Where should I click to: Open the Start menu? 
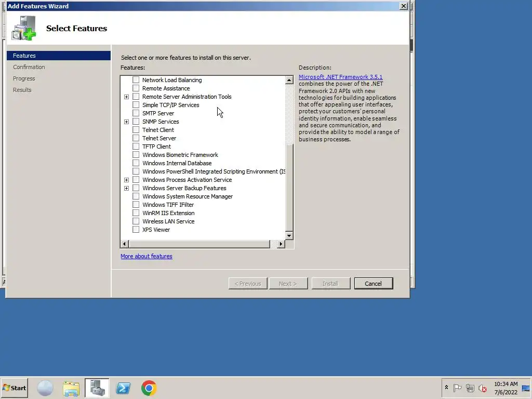click(x=14, y=388)
